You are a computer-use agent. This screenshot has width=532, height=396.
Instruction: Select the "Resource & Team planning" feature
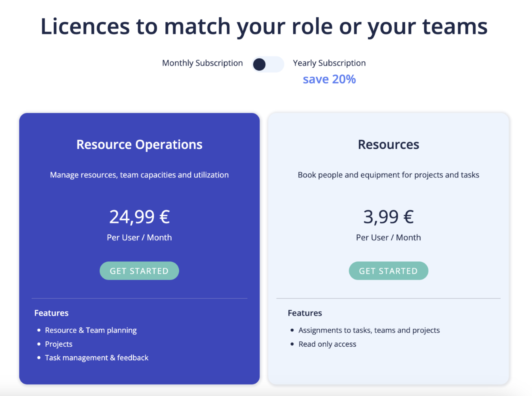pos(91,330)
